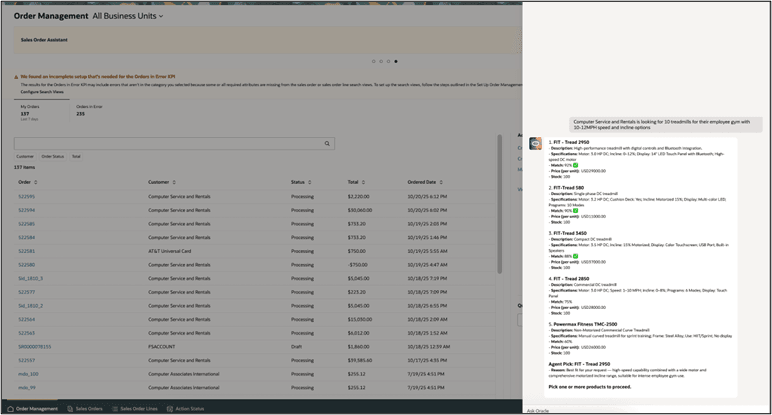Open order Sid_1810_2
This screenshot has width=772, height=415.
pyautogui.click(x=31, y=306)
